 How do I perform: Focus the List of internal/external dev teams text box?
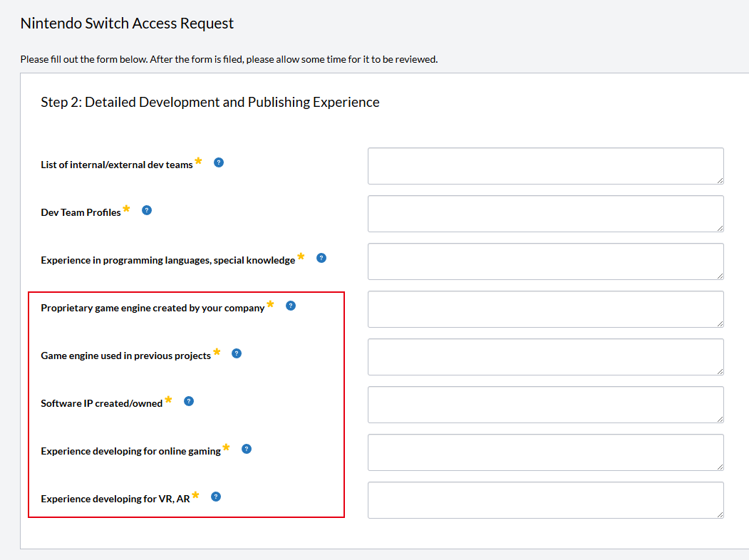(x=545, y=166)
